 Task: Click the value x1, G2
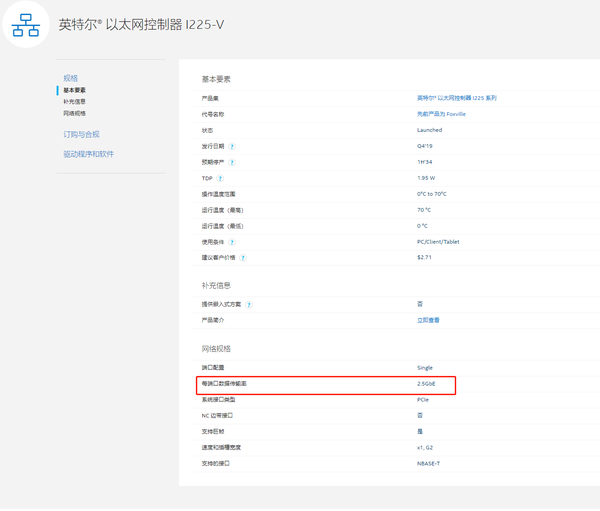tap(425, 448)
